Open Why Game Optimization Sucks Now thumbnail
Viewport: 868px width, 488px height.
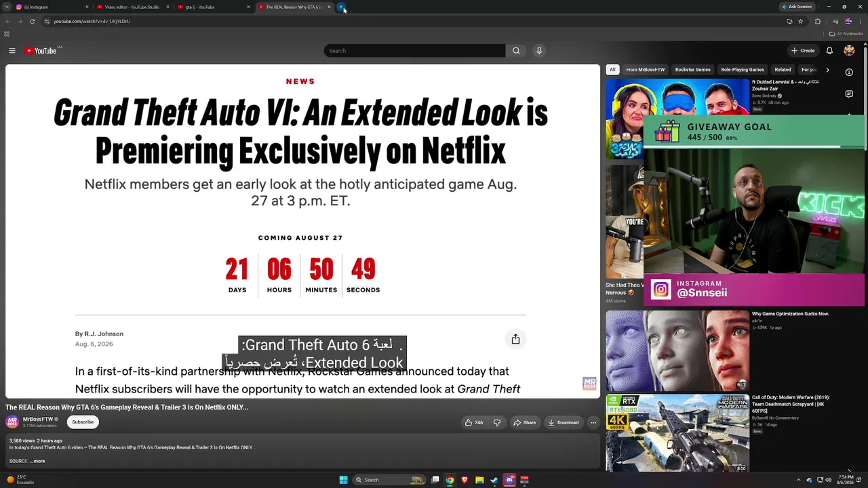click(x=677, y=351)
